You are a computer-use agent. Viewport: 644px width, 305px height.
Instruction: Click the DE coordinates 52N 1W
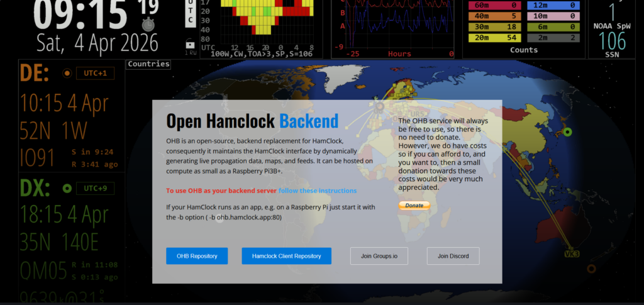click(x=54, y=131)
